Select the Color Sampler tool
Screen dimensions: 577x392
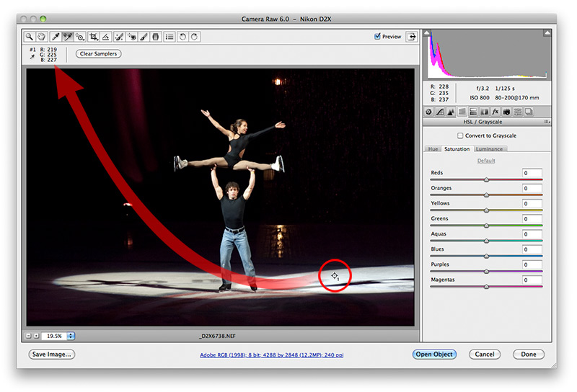tap(67, 37)
